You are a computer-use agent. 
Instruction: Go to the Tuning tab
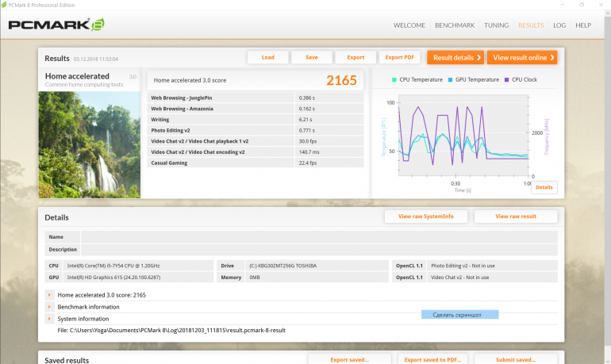[x=497, y=25]
